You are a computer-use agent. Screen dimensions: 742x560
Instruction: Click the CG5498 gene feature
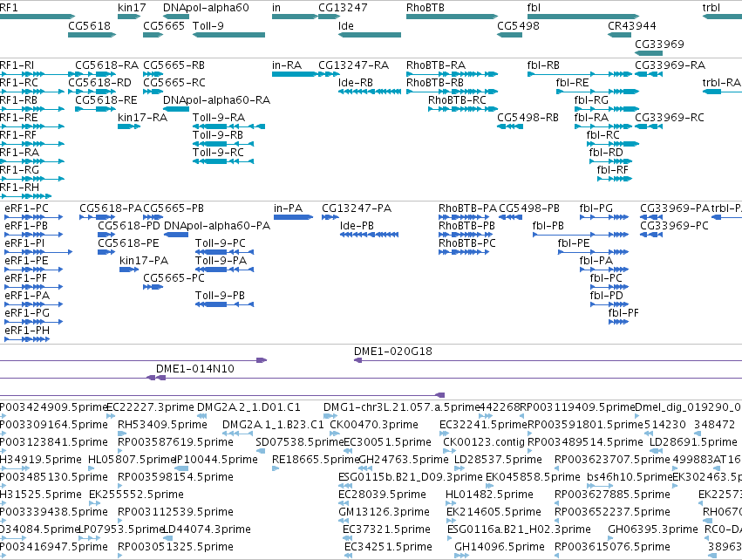pos(510,35)
